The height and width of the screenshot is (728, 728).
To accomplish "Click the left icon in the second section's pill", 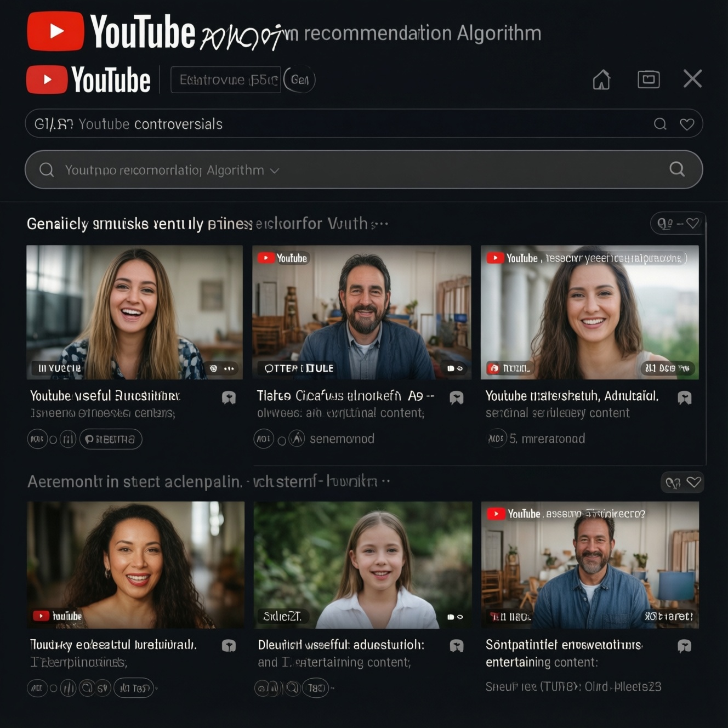I will [x=673, y=483].
